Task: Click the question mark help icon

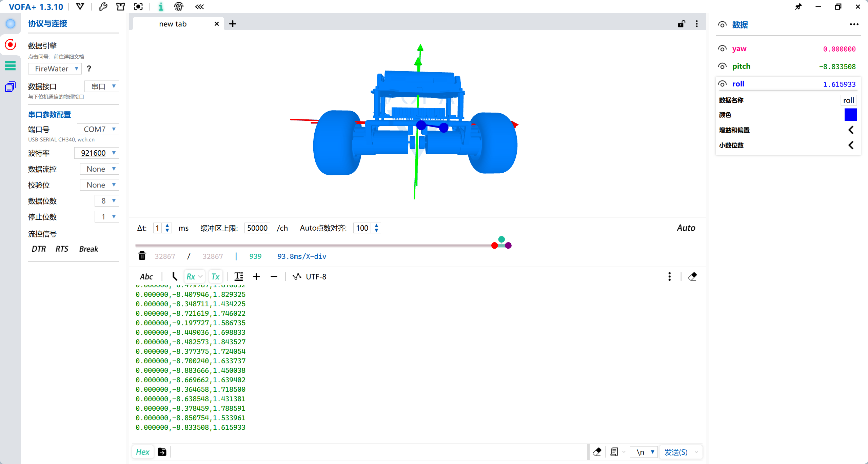Action: coord(89,69)
